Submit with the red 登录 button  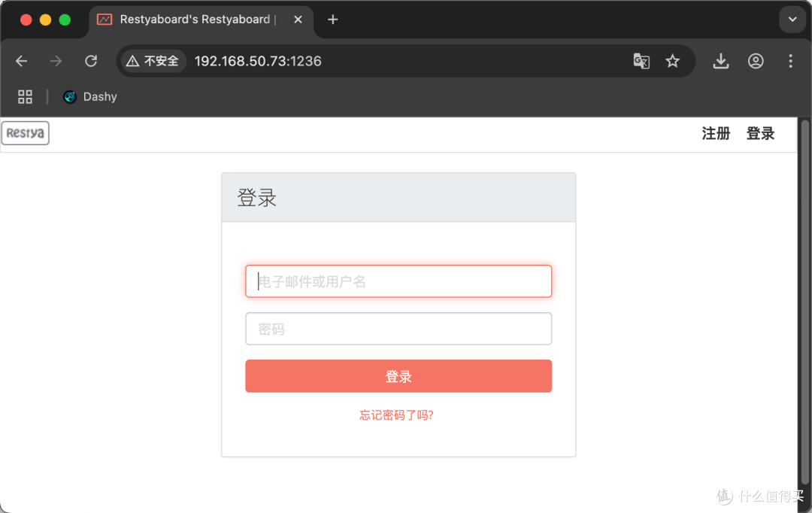pos(398,376)
